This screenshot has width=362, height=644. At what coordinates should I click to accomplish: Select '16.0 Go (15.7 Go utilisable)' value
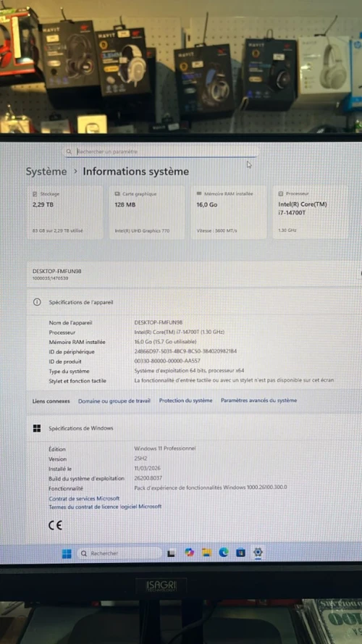click(x=165, y=342)
